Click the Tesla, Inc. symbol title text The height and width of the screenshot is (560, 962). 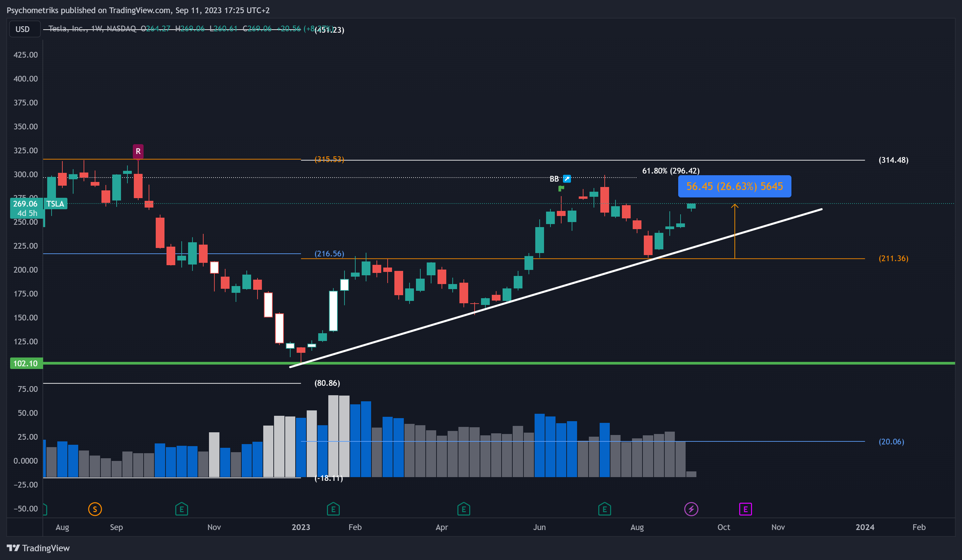(x=67, y=29)
